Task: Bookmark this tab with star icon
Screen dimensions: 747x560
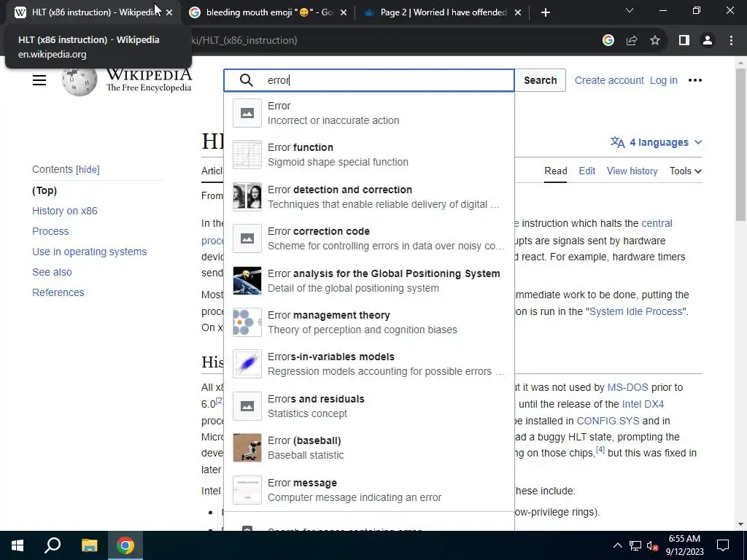Action: (655, 41)
